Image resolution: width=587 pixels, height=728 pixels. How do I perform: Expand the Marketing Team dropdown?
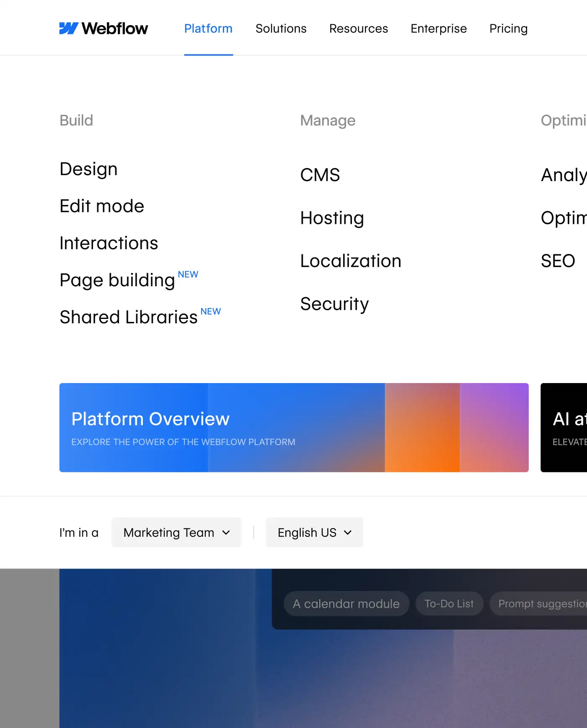coord(176,532)
